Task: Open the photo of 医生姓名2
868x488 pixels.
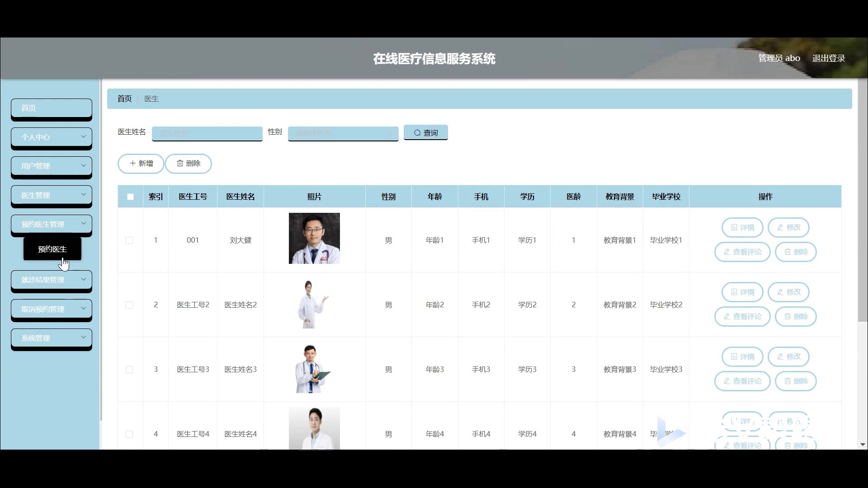Action: (x=314, y=304)
